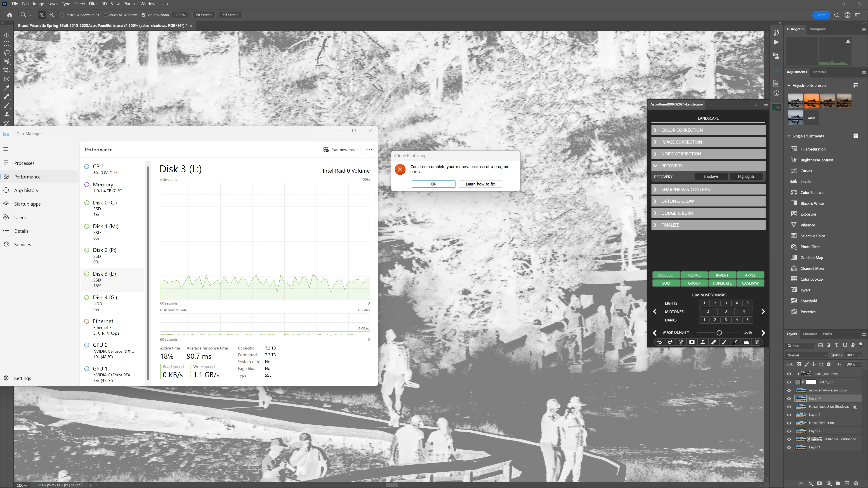Click the Home icon in options bar
The image size is (868, 488).
pos(9,15)
